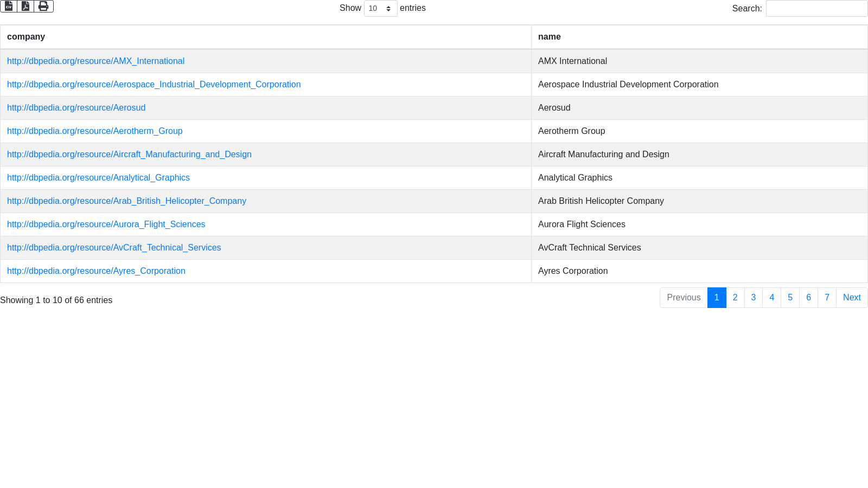The width and height of the screenshot is (868, 488).
Task: Open the Aerosud resource link
Action: tap(76, 108)
